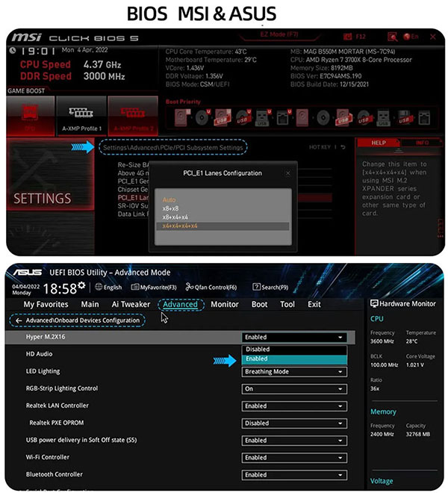Screen dimensions: 448x493
Task: Click the Voltage heading in Hardware Monitor
Action: 382,481
